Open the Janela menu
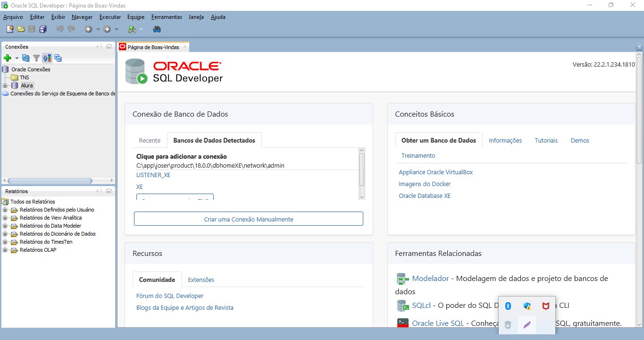The image size is (644, 340). pyautogui.click(x=196, y=17)
